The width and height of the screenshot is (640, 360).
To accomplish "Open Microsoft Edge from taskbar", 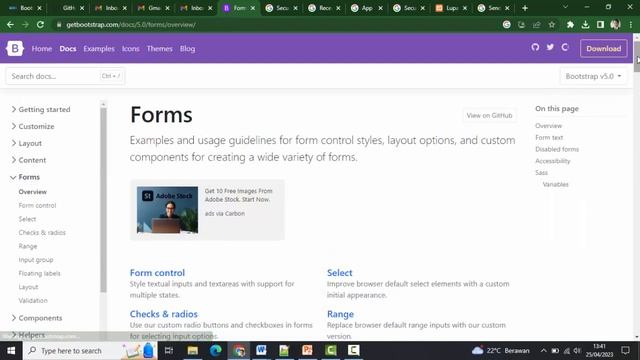I will (x=216, y=350).
